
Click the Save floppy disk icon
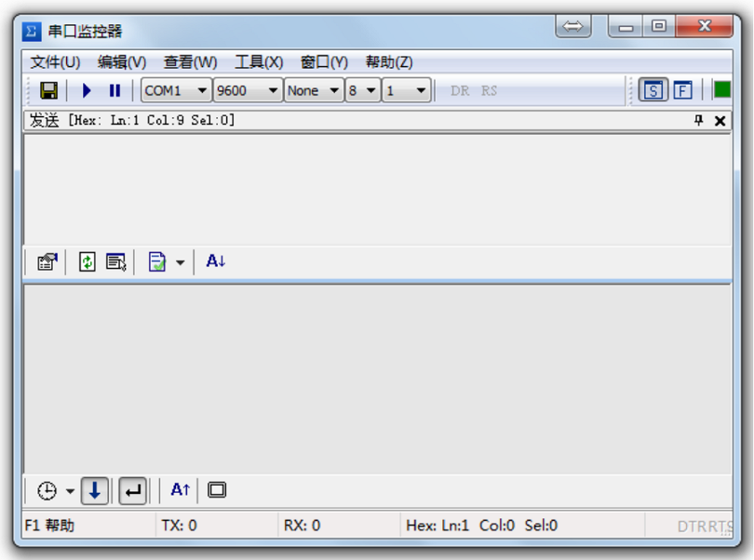pyautogui.click(x=48, y=90)
